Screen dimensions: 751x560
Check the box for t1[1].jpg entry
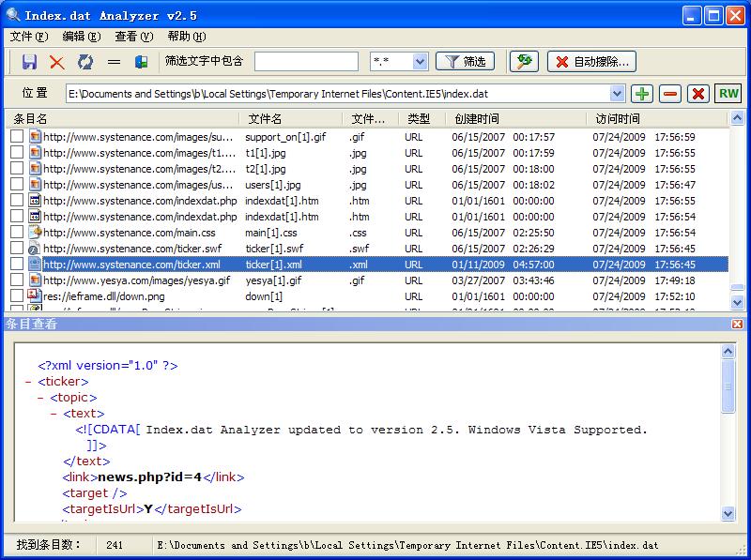pyautogui.click(x=17, y=153)
